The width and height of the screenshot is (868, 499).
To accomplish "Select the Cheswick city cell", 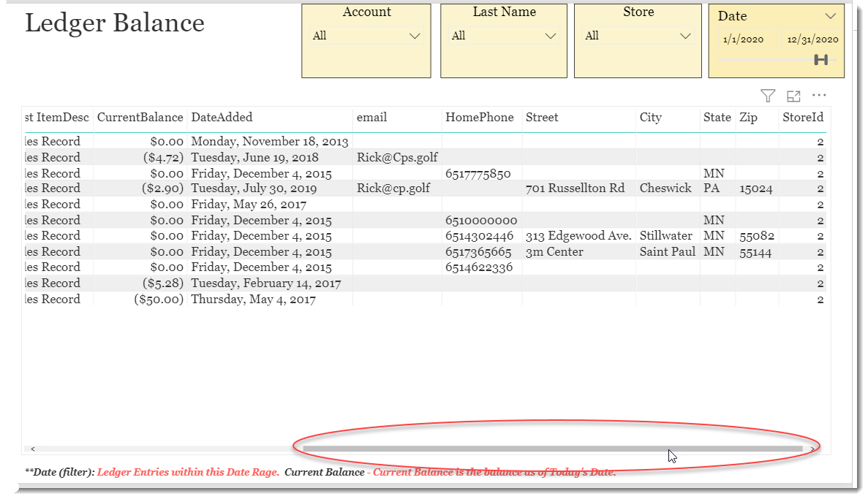I will pos(665,188).
